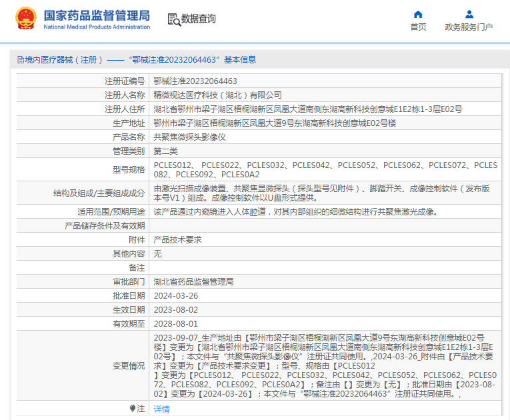The height and width of the screenshot is (420, 510).
Task: Click the 数据查询 label
Action: (199, 19)
